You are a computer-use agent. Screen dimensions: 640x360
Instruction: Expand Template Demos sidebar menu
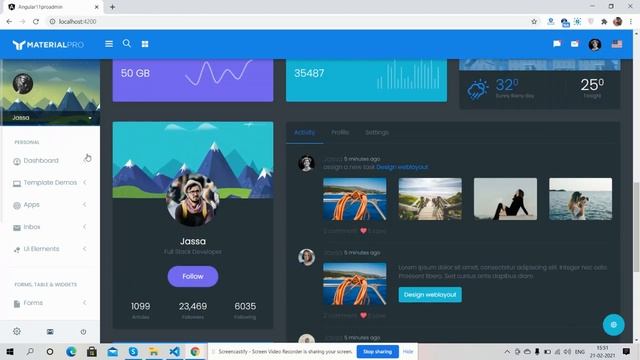(x=50, y=182)
